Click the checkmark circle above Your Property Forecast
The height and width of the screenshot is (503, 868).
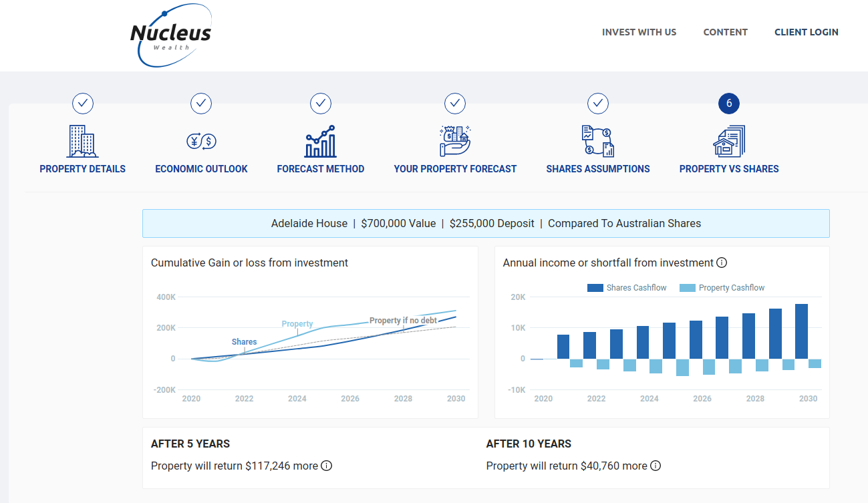click(455, 104)
